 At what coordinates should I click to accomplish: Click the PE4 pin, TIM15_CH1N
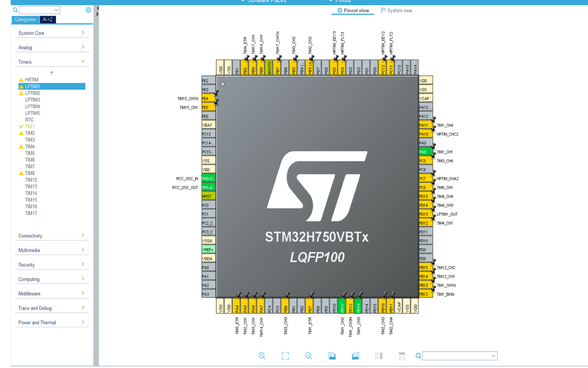point(209,98)
